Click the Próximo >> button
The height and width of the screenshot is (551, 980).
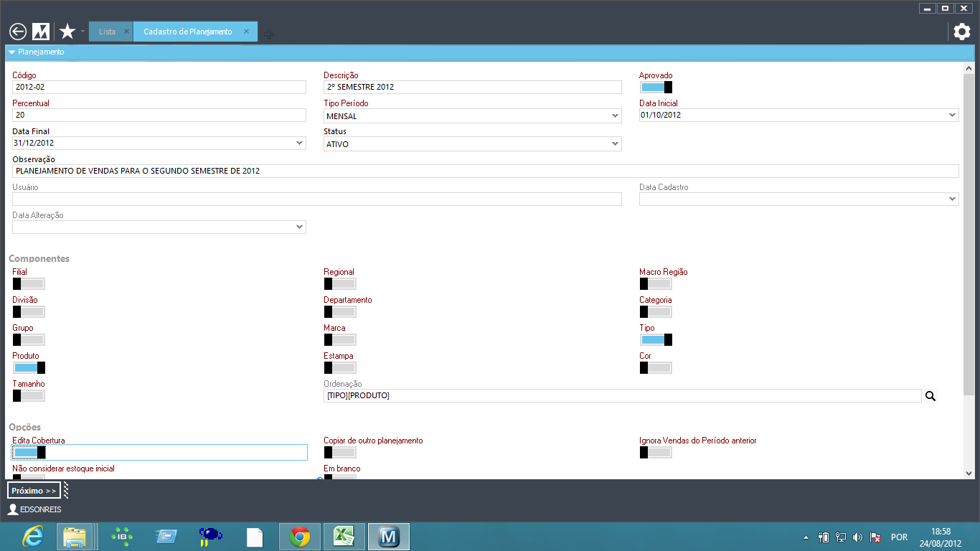click(34, 491)
